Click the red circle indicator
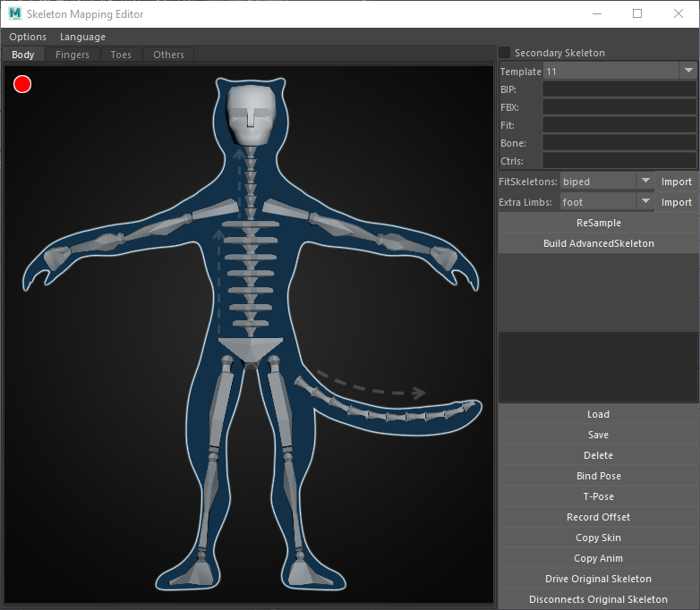The height and width of the screenshot is (610, 700). 22,84
